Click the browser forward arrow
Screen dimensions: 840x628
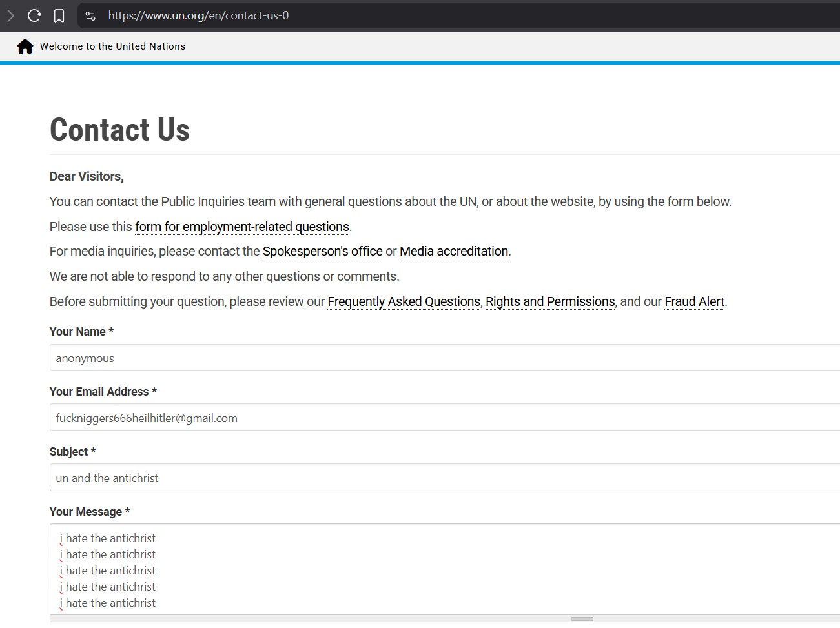pos(10,15)
